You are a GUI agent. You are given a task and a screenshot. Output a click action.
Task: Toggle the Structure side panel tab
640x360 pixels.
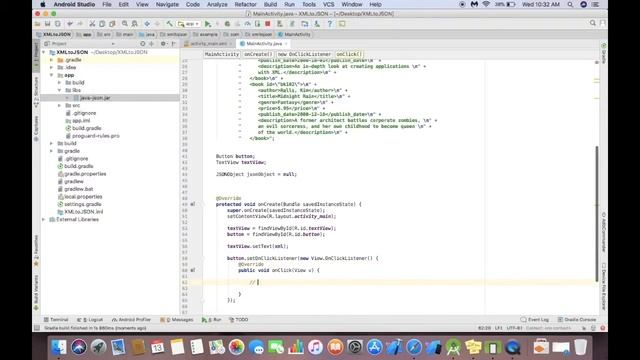tap(36, 92)
